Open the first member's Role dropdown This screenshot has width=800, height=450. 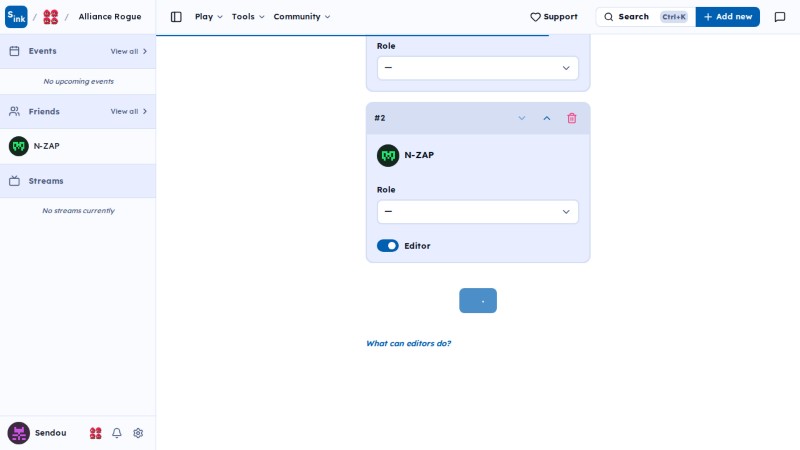coord(478,68)
